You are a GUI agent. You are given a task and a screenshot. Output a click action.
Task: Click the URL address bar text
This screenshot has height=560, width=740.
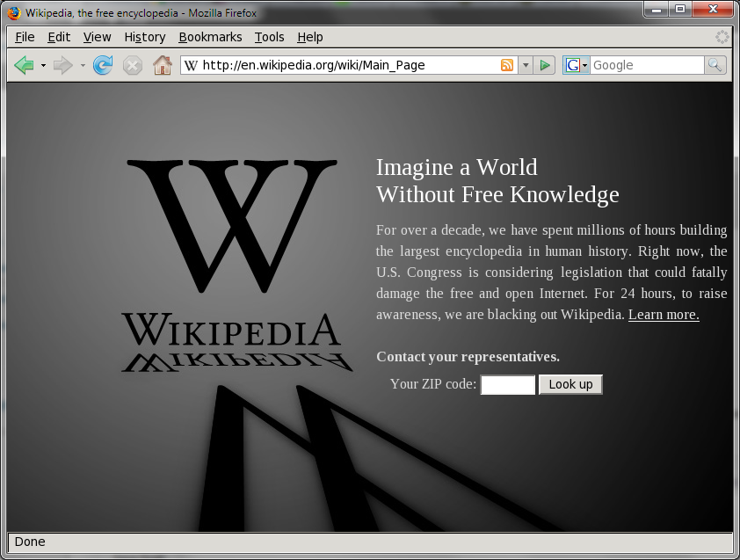point(314,65)
